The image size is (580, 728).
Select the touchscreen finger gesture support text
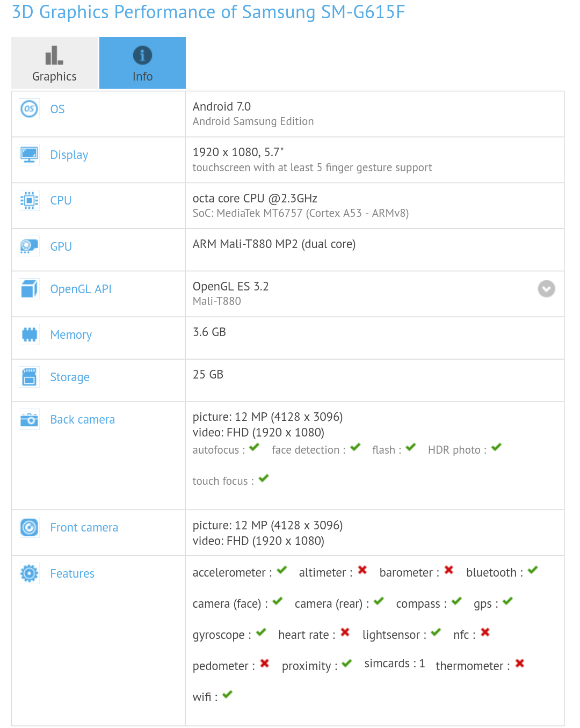tap(312, 168)
